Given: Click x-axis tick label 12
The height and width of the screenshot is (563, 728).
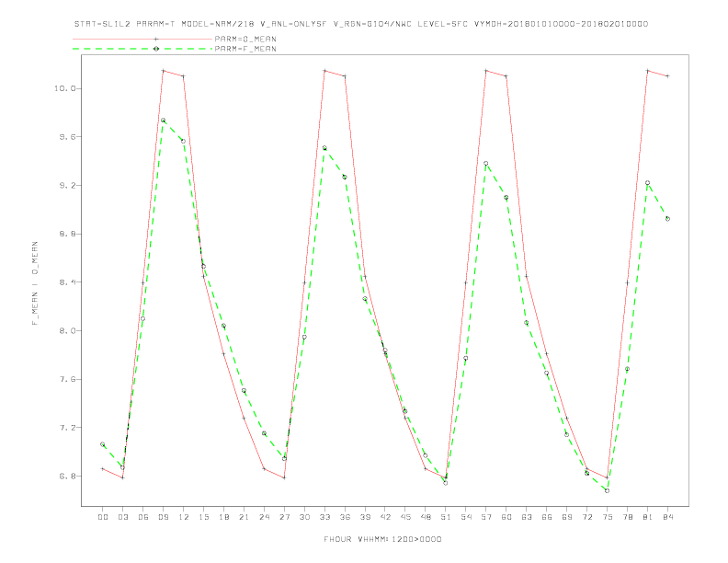Looking at the screenshot, I should [184, 517].
